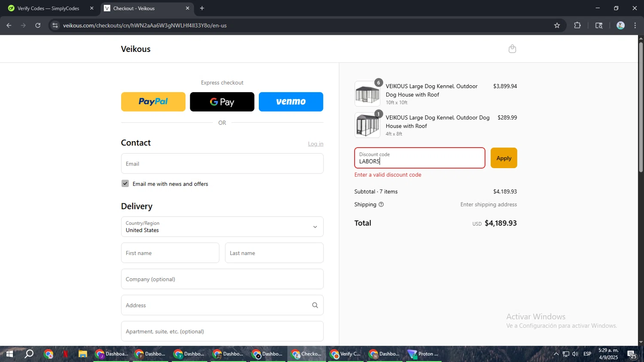This screenshot has width=644, height=362.
Task: Click the Enter a valid discount code message
Action: pyautogui.click(x=388, y=175)
